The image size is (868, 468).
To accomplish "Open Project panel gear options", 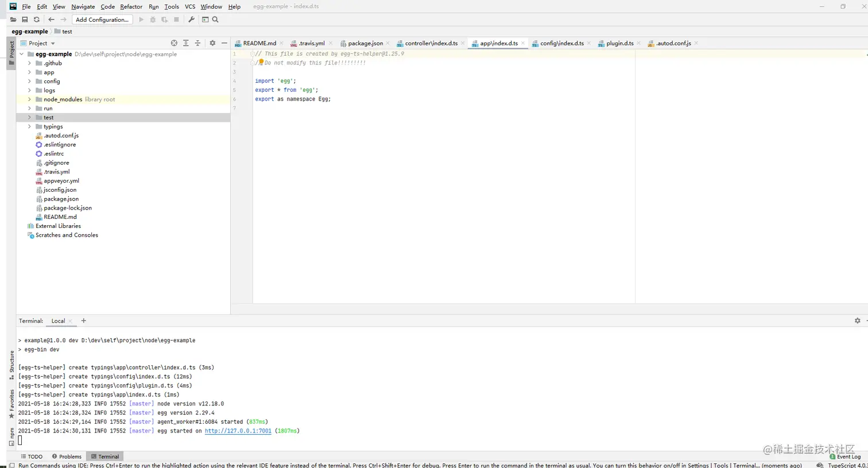I will click(x=212, y=43).
